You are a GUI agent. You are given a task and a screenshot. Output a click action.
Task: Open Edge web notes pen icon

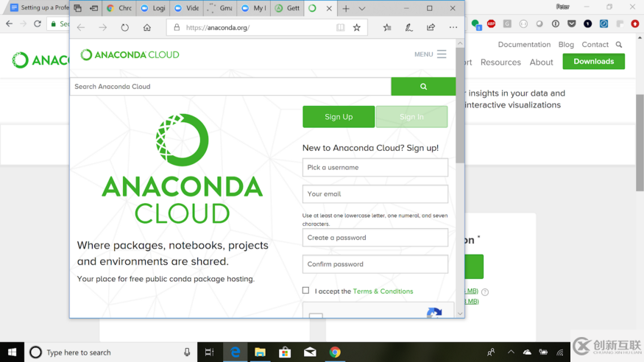(x=408, y=27)
